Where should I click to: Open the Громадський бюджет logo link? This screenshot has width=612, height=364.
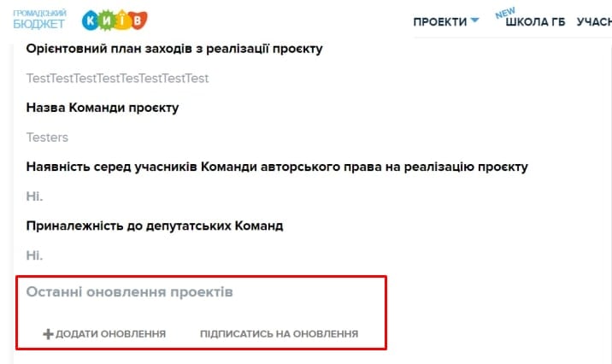[39, 20]
